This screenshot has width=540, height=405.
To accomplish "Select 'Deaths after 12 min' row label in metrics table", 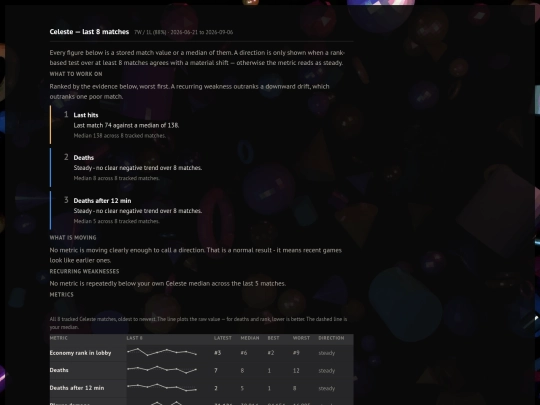I will point(77,388).
